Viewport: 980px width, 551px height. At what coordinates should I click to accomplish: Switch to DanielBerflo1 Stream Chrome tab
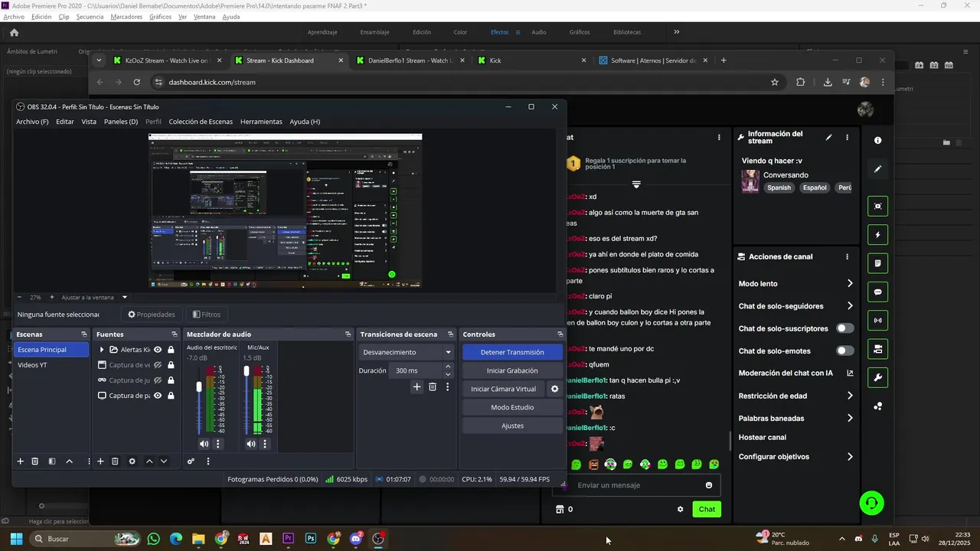(410, 60)
